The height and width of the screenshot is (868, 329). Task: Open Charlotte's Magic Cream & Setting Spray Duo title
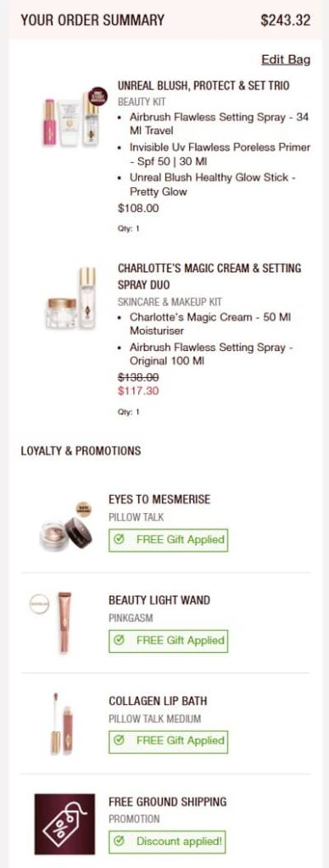click(x=209, y=276)
